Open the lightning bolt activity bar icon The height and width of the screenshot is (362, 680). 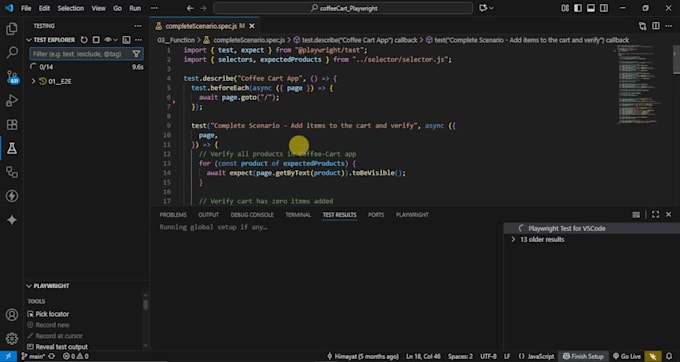pyautogui.click(x=12, y=196)
